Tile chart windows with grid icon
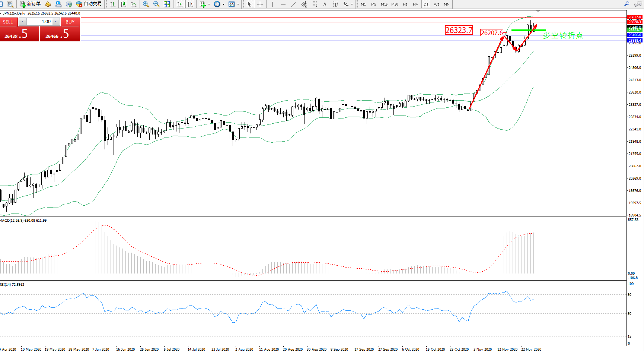 [167, 4]
